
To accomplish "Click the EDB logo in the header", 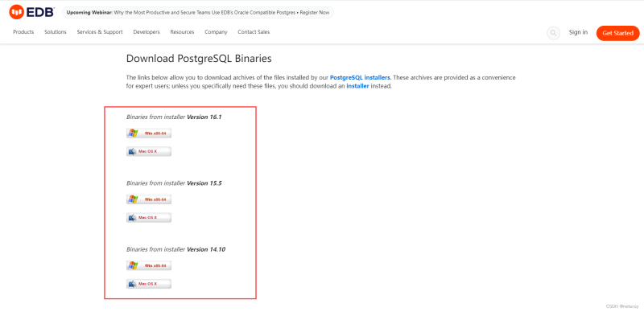I will [x=31, y=12].
